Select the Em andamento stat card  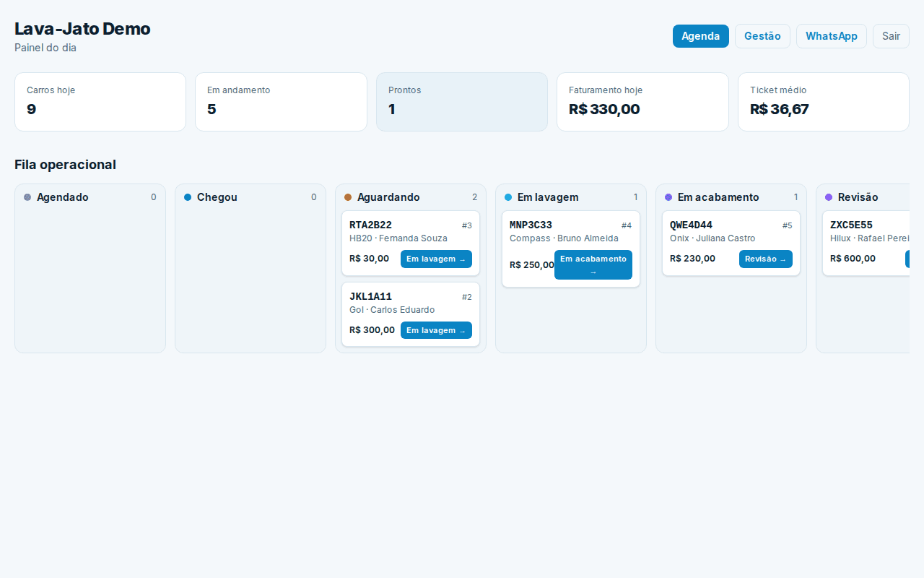pyautogui.click(x=281, y=102)
